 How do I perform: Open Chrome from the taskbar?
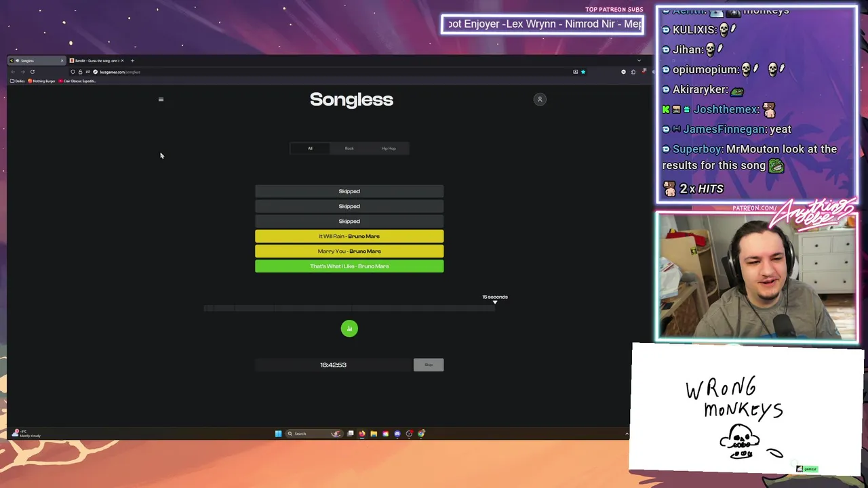421,434
